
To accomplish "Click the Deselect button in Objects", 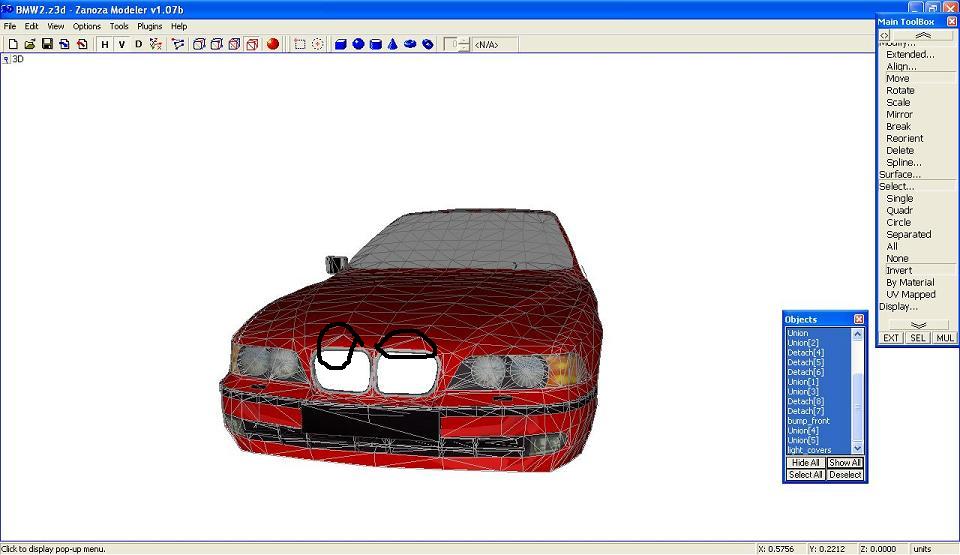I will pos(845,475).
